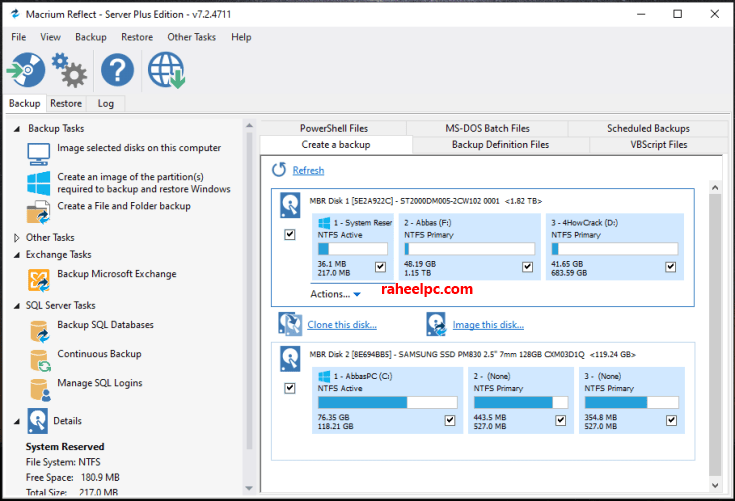
Task: Click the disk list scroll-up arrow
Action: pyautogui.click(x=715, y=188)
